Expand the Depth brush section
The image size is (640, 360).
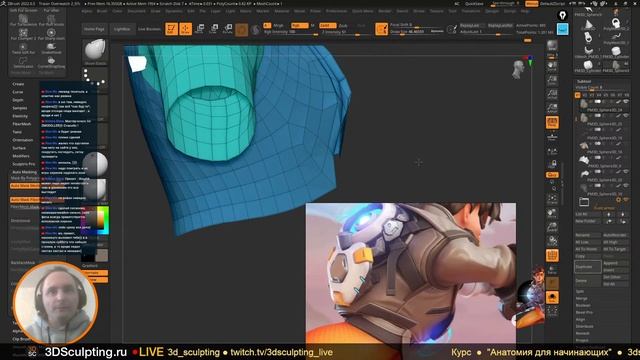coord(18,100)
